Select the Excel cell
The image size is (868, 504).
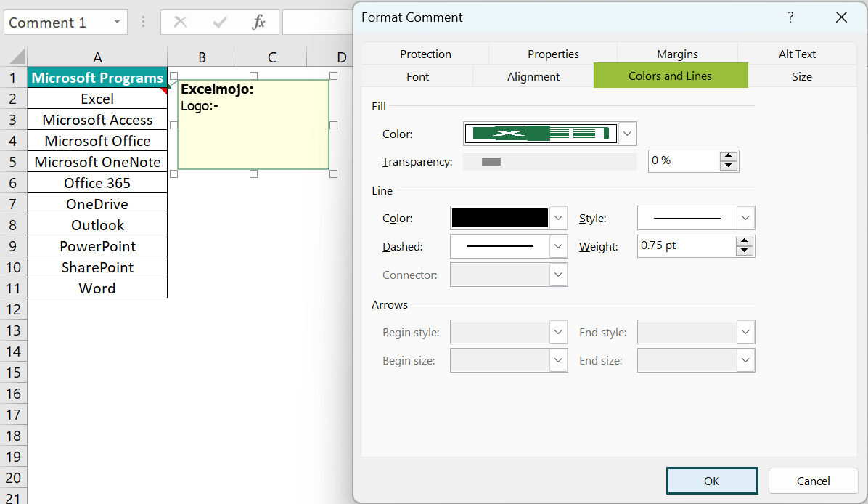click(x=97, y=99)
